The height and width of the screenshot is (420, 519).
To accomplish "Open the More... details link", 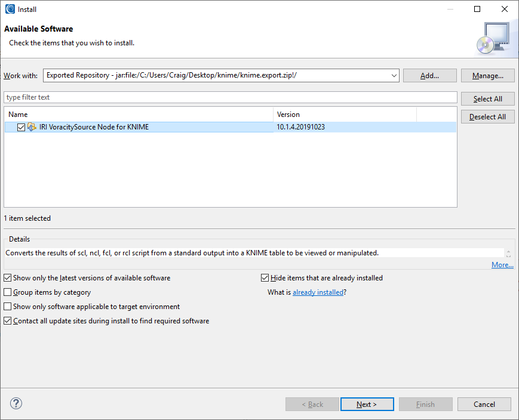I will (502, 265).
